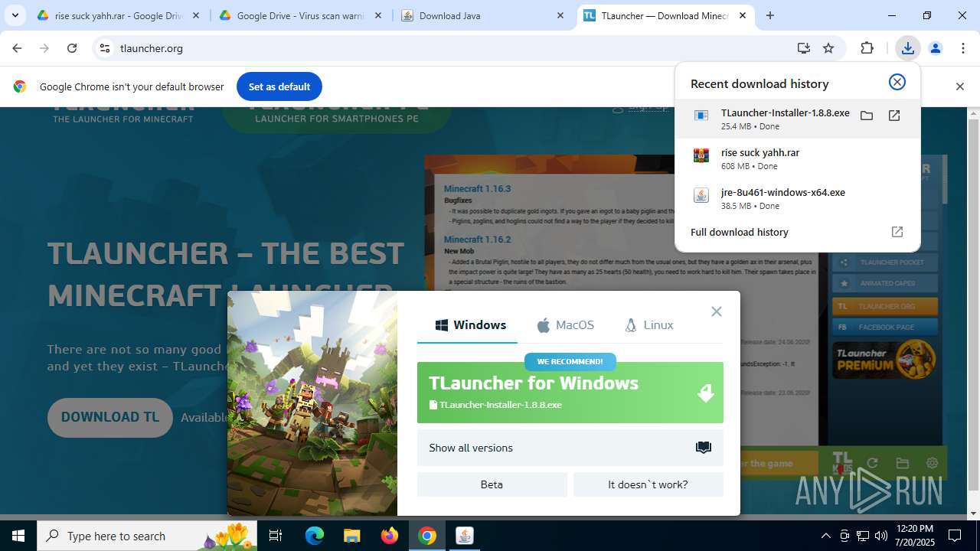Open the Chrome three-dot menu
Screen dimensions: 980x551
[x=963, y=48]
